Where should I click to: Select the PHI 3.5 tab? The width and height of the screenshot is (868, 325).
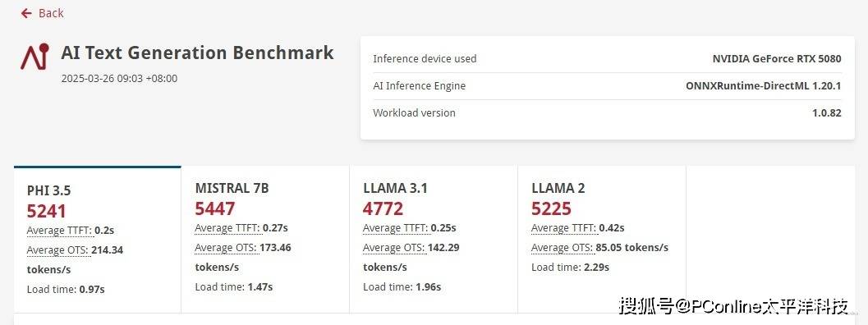coord(98,239)
